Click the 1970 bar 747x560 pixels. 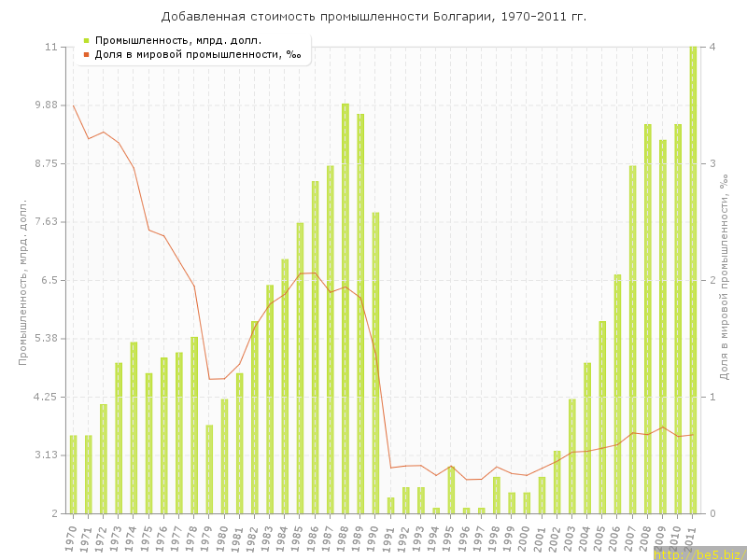point(74,474)
